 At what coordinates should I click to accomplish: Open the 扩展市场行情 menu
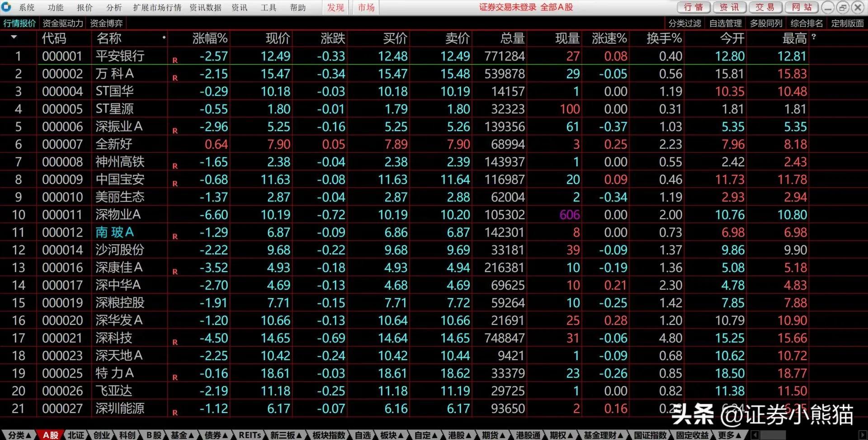(x=157, y=7)
